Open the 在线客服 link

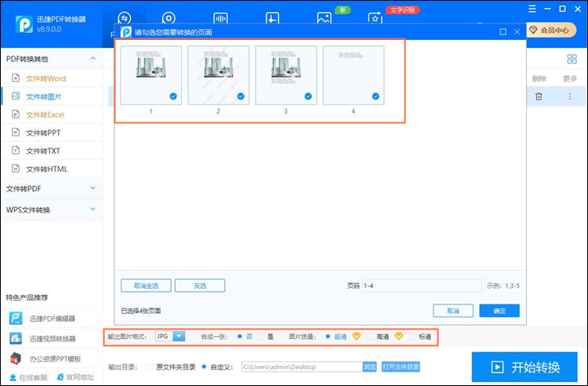tap(34, 377)
